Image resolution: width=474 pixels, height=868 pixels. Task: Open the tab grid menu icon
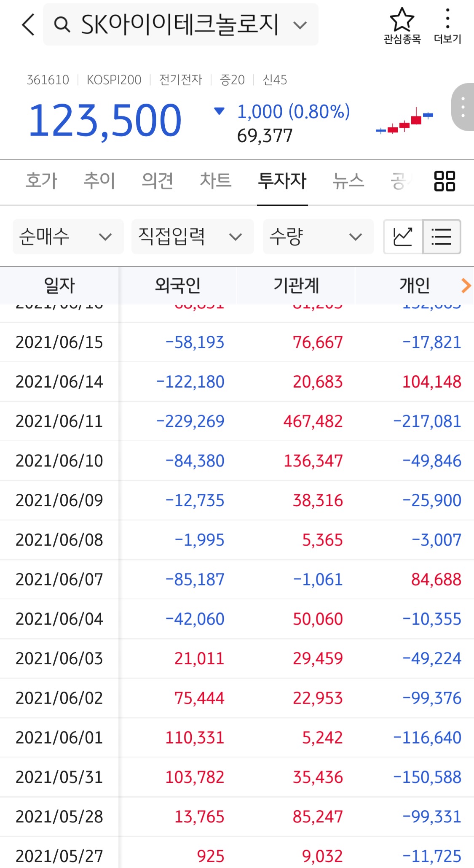pos(445,181)
